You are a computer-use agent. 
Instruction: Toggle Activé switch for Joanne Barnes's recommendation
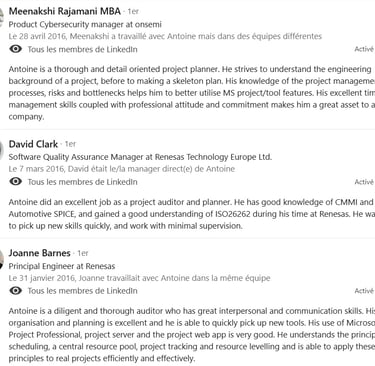[364, 291]
